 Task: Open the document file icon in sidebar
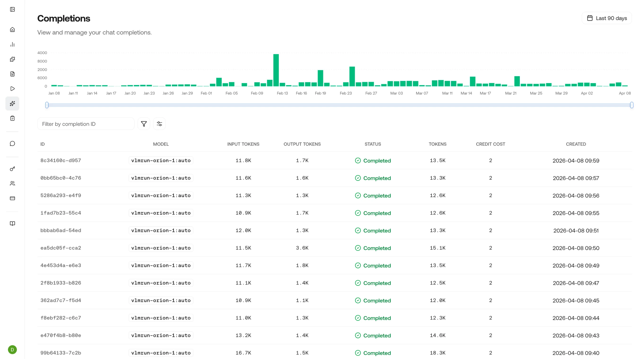[x=12, y=74]
